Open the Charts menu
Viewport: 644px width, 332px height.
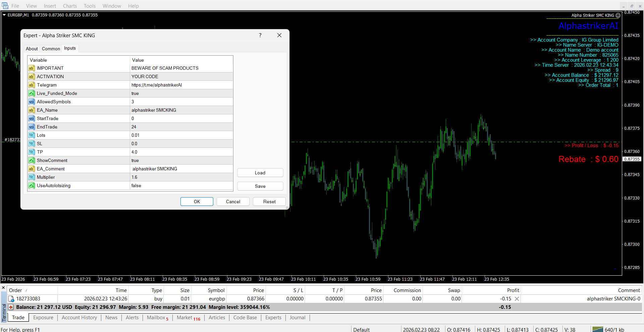pos(70,6)
